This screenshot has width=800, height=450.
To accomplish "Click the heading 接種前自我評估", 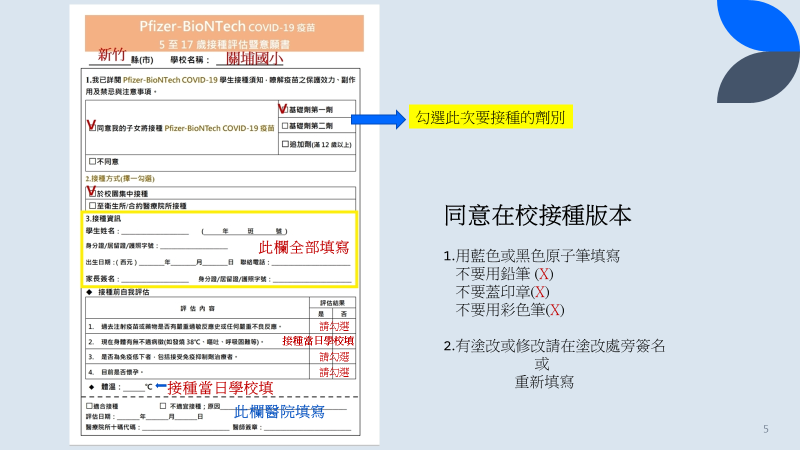I will [123, 292].
